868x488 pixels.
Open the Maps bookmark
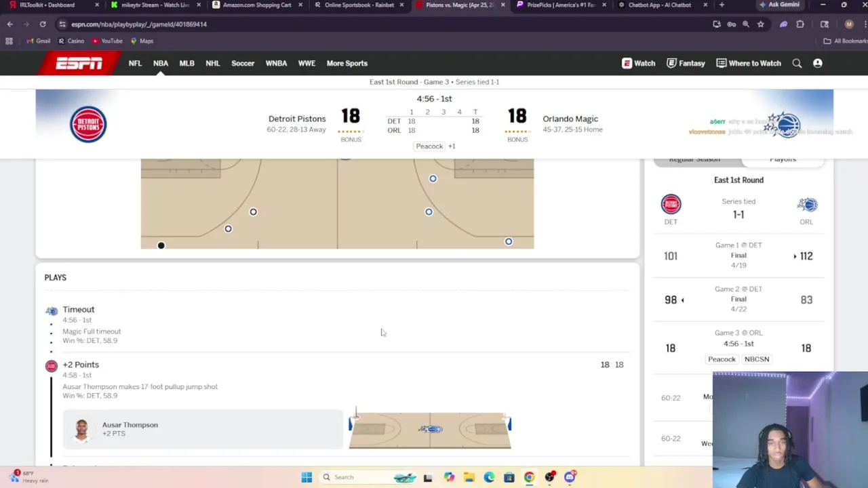142,41
